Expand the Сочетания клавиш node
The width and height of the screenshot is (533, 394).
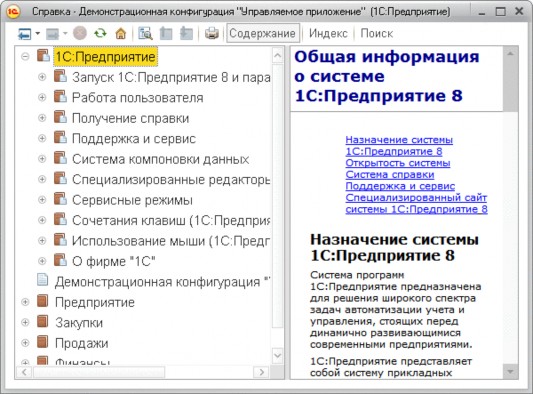[42, 220]
